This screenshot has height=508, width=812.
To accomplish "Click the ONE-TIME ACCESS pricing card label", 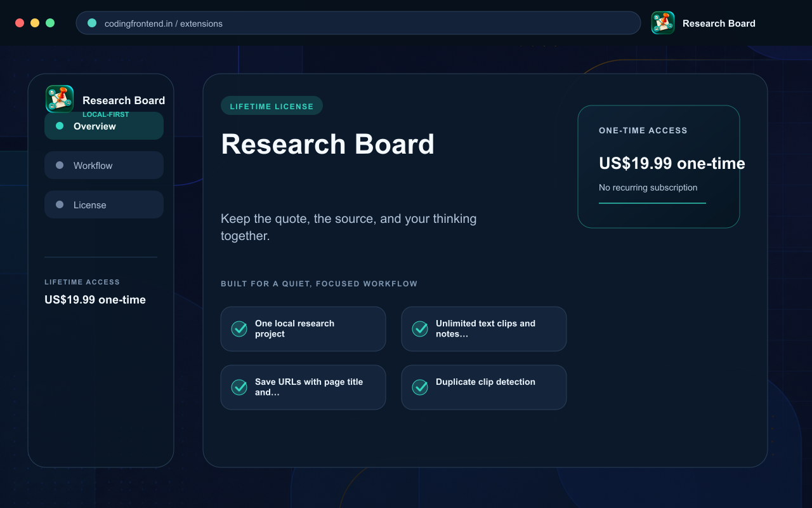I will (643, 130).
